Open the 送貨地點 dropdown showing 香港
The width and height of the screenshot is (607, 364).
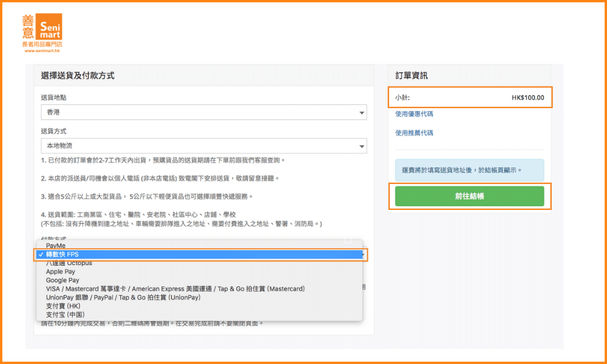click(203, 112)
